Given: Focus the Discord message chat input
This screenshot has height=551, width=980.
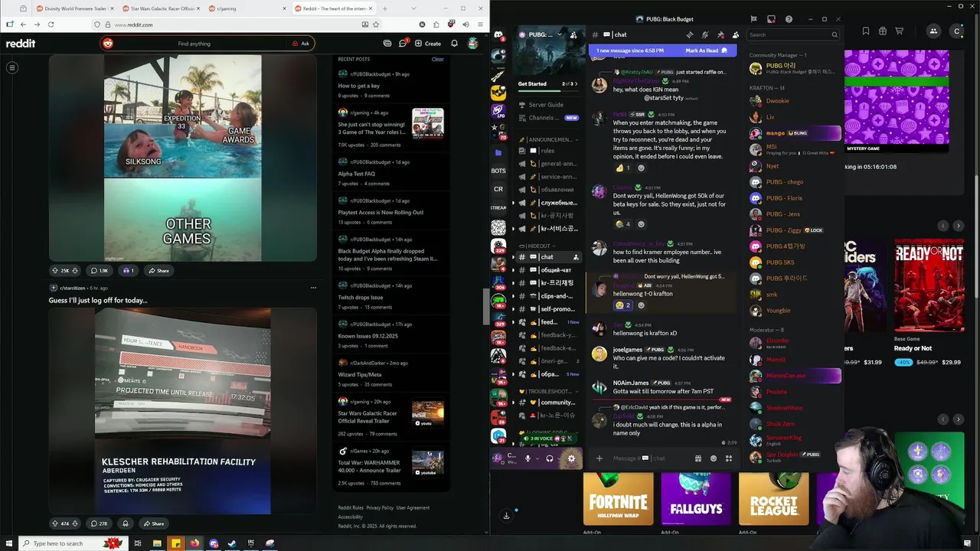Looking at the screenshot, I should point(651,458).
